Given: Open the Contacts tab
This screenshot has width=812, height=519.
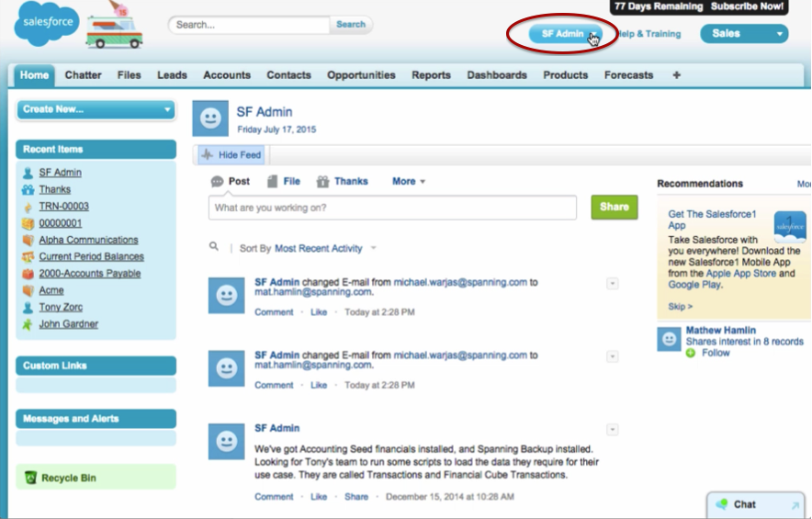Looking at the screenshot, I should tap(288, 75).
